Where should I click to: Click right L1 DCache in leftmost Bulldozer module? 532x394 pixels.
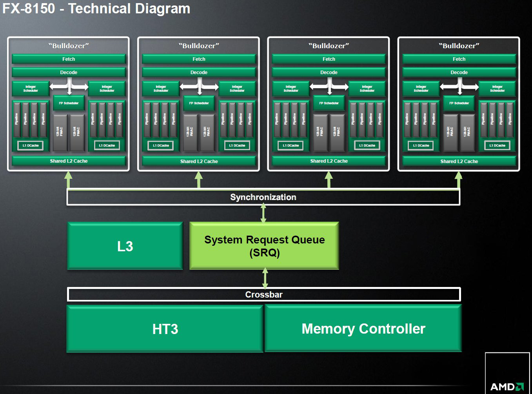pyautogui.click(x=107, y=145)
